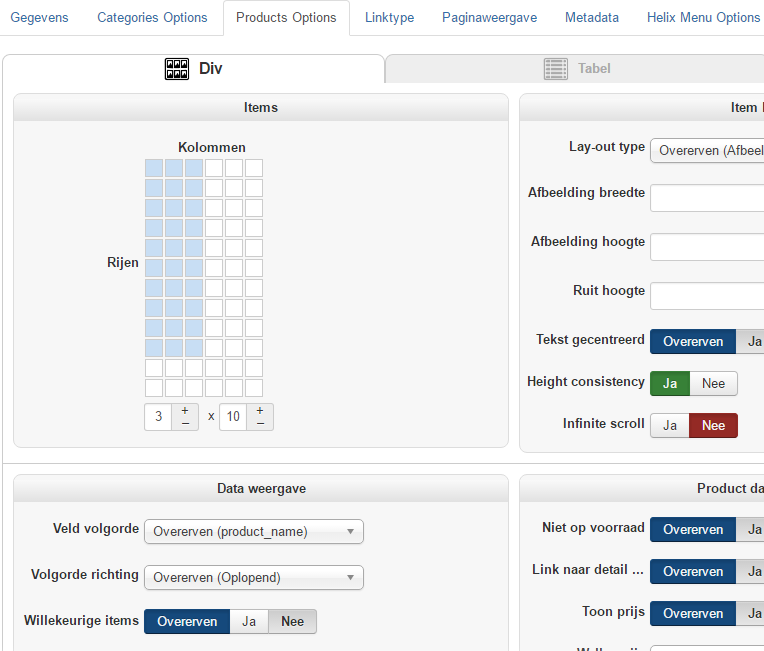Select Overerven for Tekst gecentreerd
This screenshot has width=764, height=651.
tap(693, 341)
